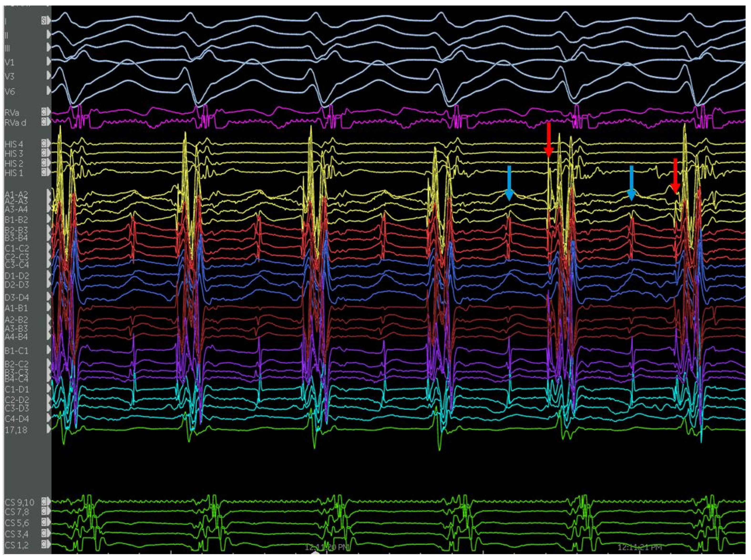Click the triangle marker for lead V1
751x560 pixels.
pyautogui.click(x=49, y=61)
